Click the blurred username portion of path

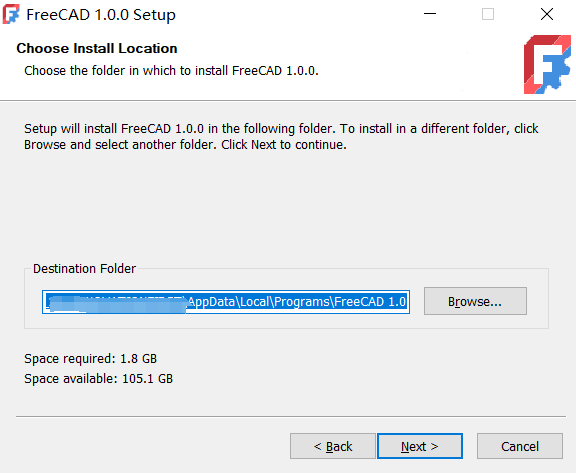[x=117, y=303]
